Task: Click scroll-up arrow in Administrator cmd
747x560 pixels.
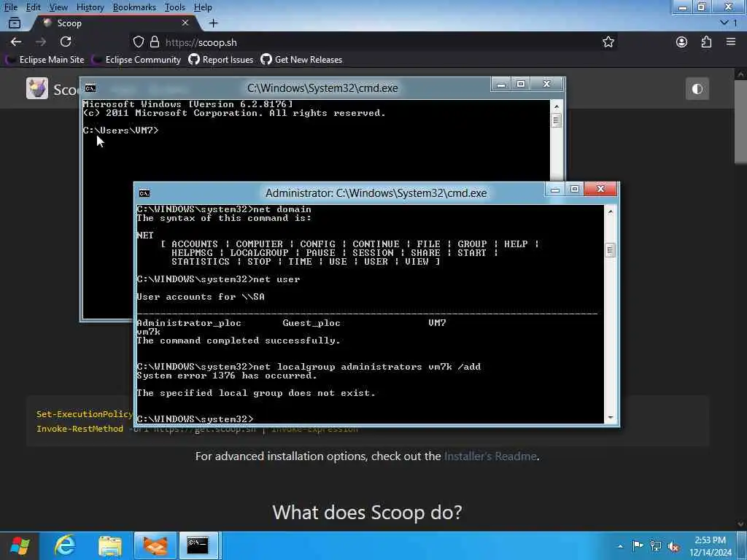Action: pos(611,211)
